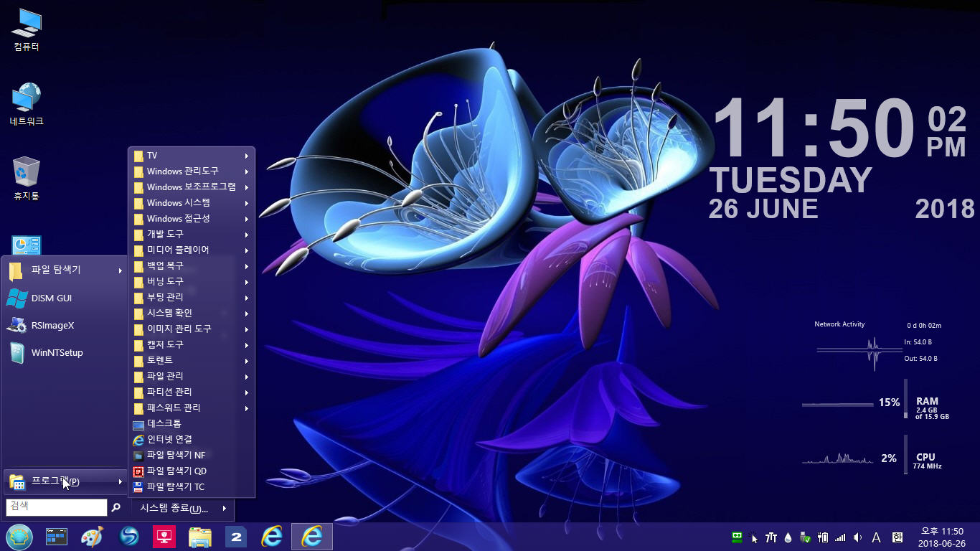Open the 컴퓨터 desktop icon
980x551 pixels.
pos(27,30)
